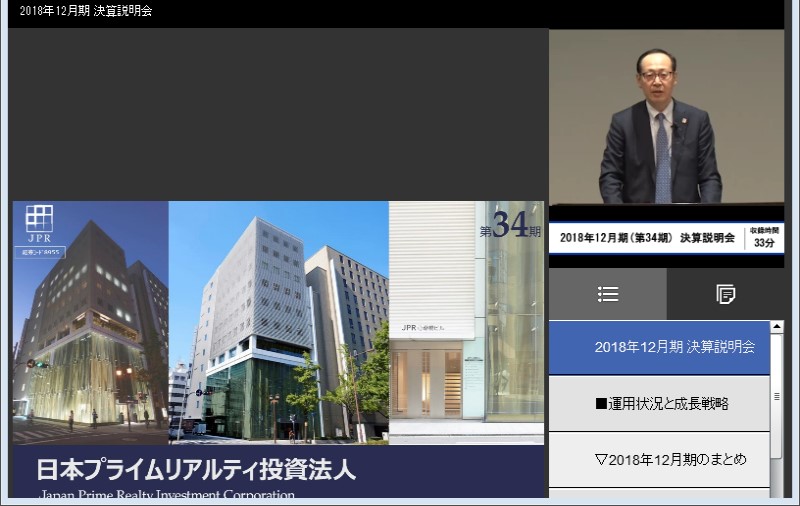800x506 pixels.
Task: Switch to the chapter list tab icon
Action: [x=608, y=294]
